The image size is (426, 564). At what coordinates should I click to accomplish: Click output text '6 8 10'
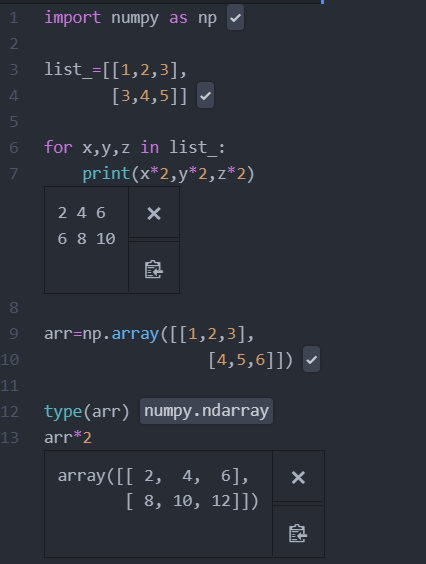pyautogui.click(x=86, y=238)
